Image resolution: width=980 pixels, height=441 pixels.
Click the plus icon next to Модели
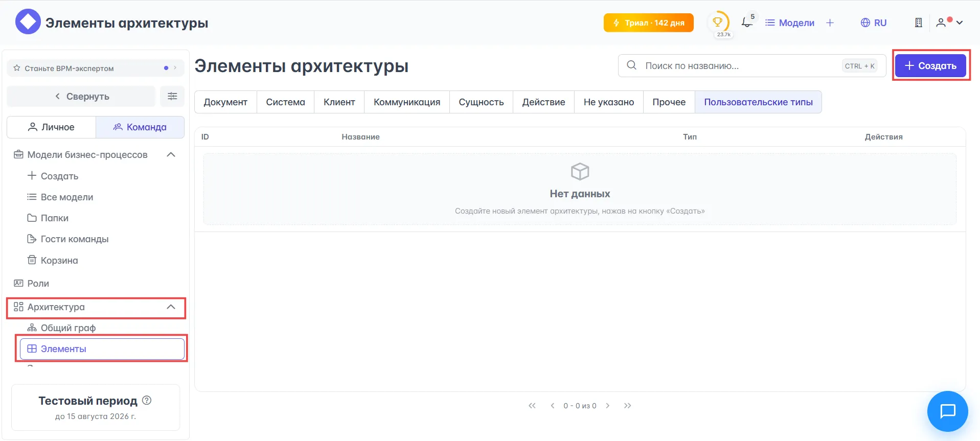(830, 22)
